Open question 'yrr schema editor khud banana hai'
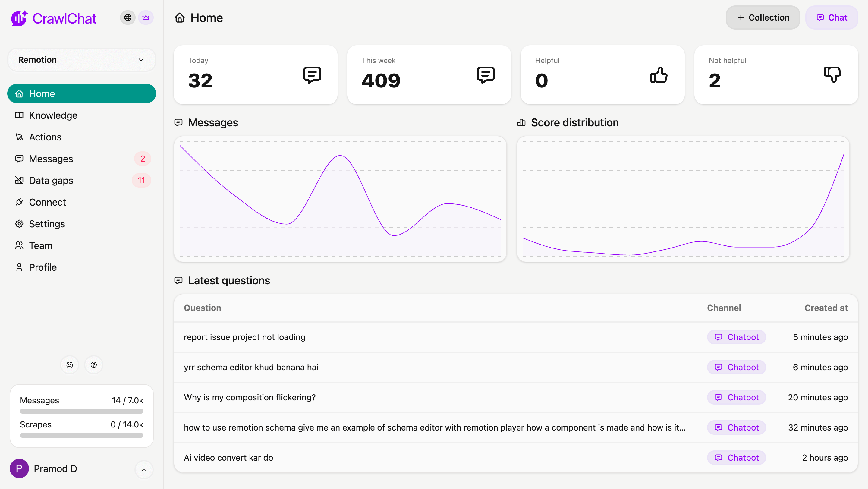Image resolution: width=868 pixels, height=489 pixels. coord(251,367)
